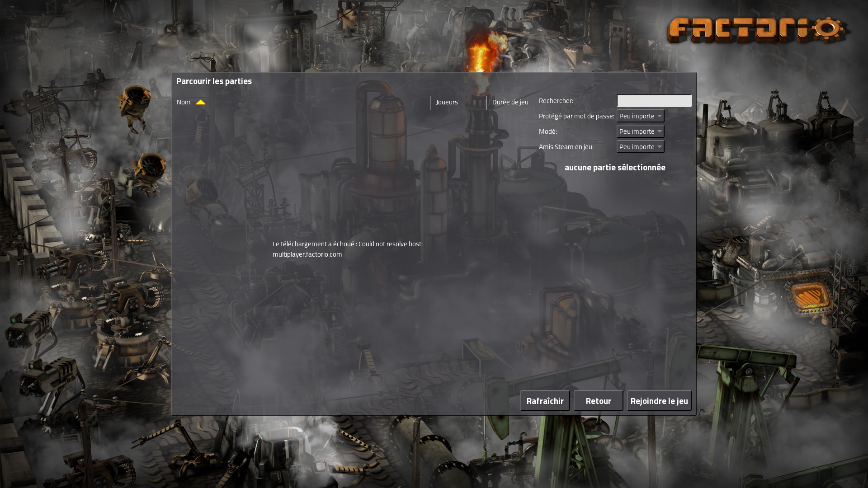Viewport: 868px width, 488px height.
Task: Sort games by Joueurs column
Action: tap(447, 102)
